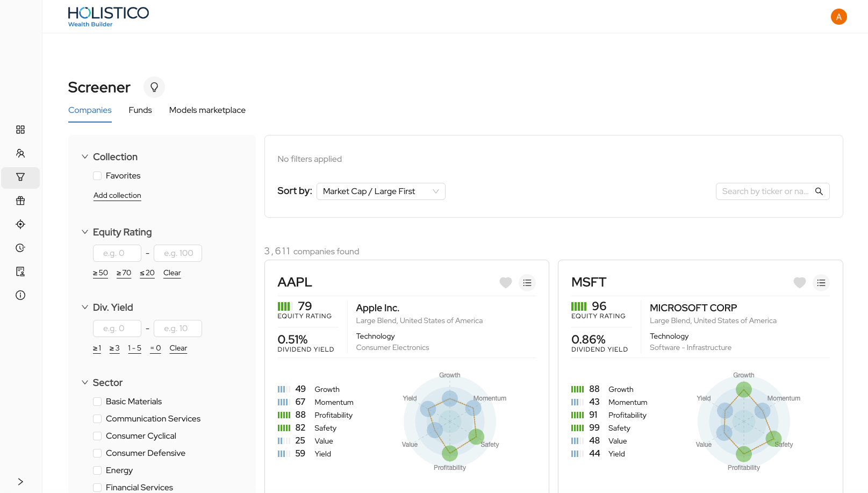Click AAPL 0.51% dividend yield value

click(x=292, y=340)
